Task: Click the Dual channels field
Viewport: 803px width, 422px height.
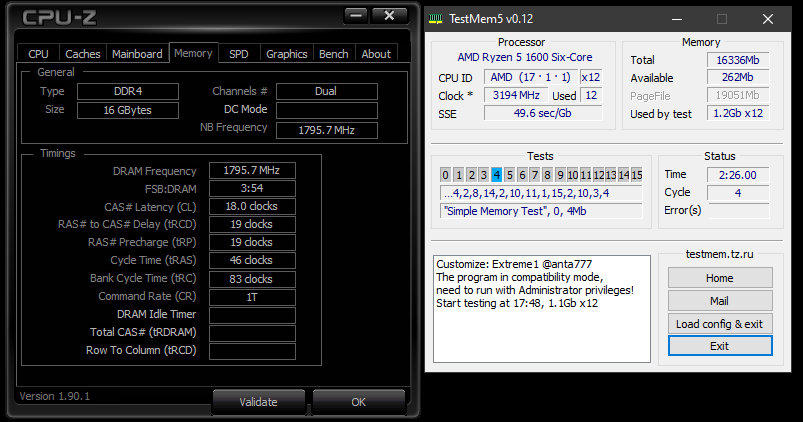Action: (327, 91)
